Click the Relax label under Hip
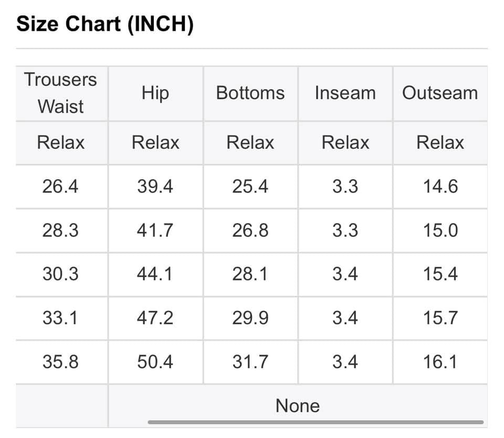 (155, 142)
